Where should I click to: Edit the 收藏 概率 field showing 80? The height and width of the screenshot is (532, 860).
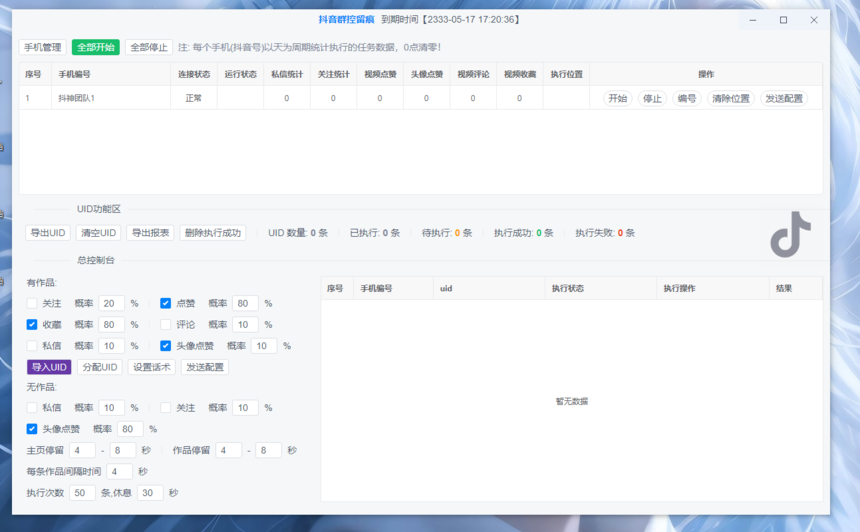[x=111, y=325]
